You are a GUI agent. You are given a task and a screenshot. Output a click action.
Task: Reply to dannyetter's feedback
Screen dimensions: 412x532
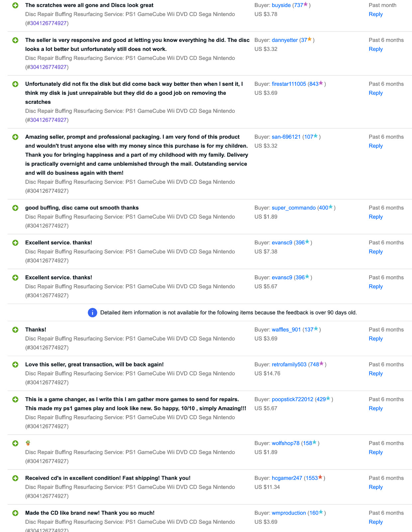click(x=375, y=49)
